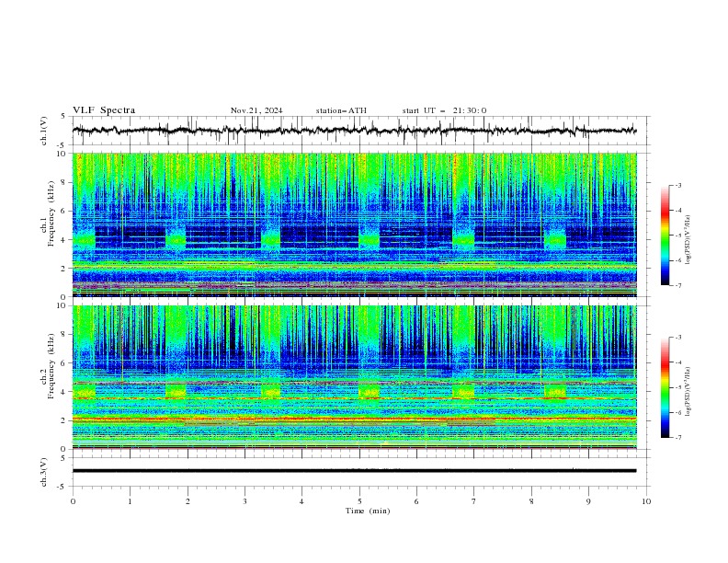
Task: Click inside the ch.1 spectrogram panel
Action: point(354,224)
